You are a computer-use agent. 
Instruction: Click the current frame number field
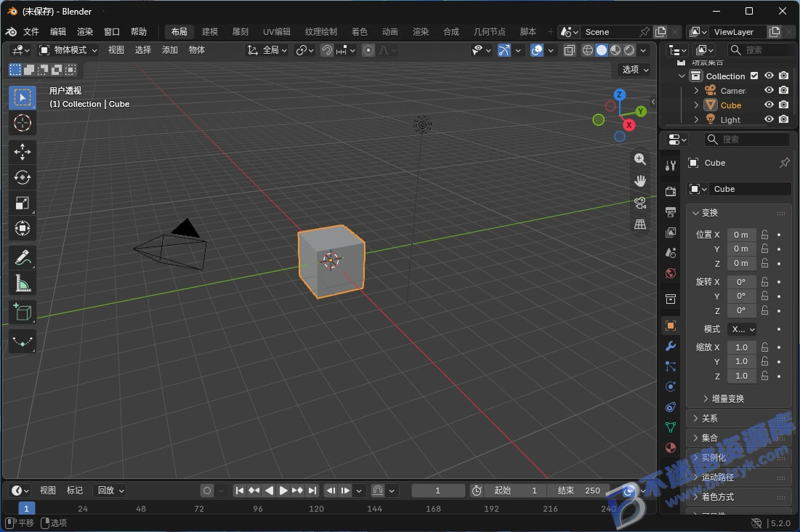437,491
